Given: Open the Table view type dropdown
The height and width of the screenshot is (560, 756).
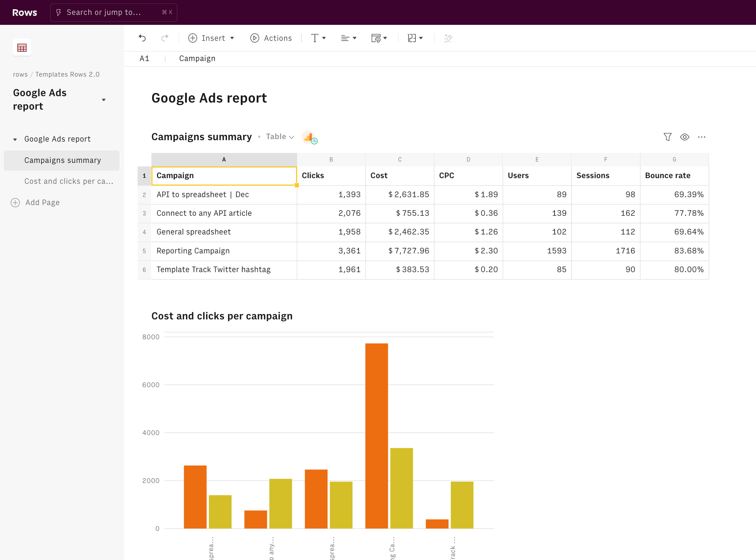Looking at the screenshot, I should point(280,137).
